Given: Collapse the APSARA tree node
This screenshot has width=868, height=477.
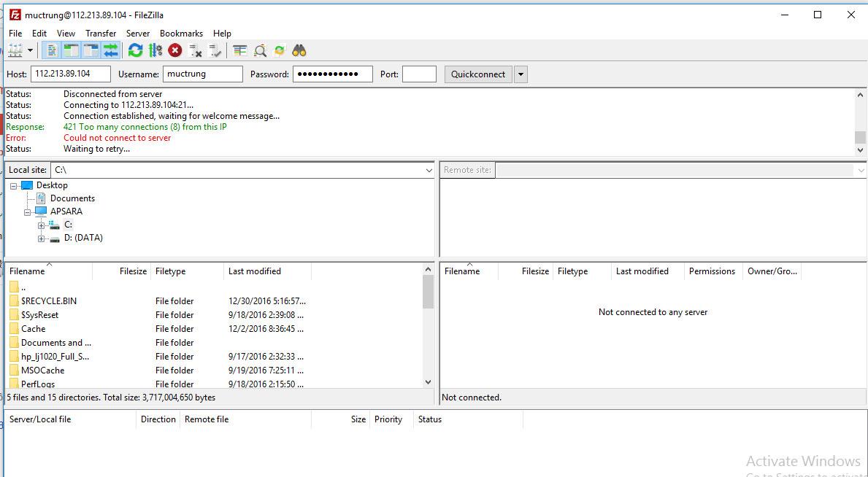Looking at the screenshot, I should pyautogui.click(x=28, y=212).
